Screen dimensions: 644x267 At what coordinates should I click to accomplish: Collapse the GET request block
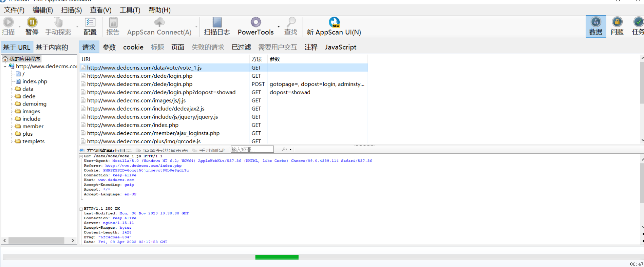[x=81, y=156]
